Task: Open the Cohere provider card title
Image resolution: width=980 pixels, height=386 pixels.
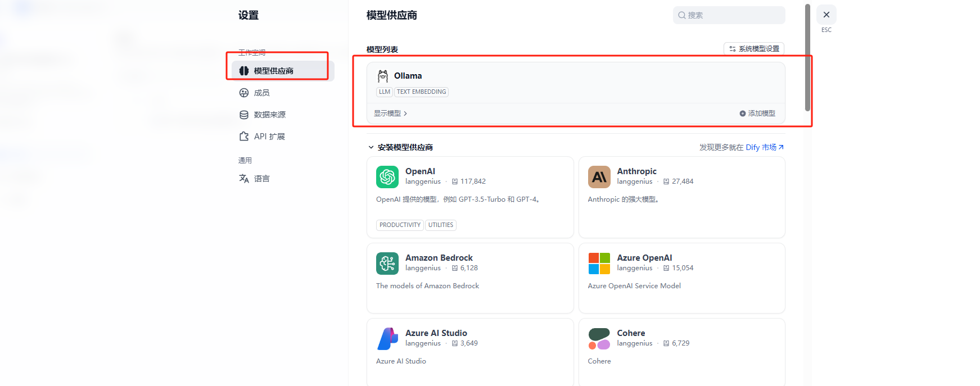Action: click(x=631, y=333)
